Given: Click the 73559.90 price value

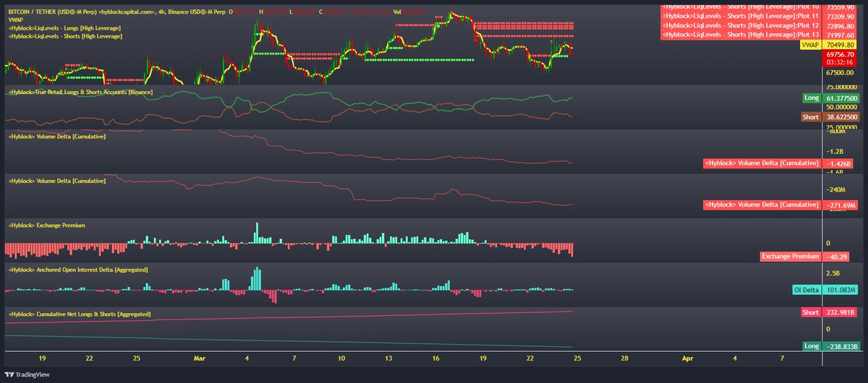Looking at the screenshot, I should coord(839,7).
